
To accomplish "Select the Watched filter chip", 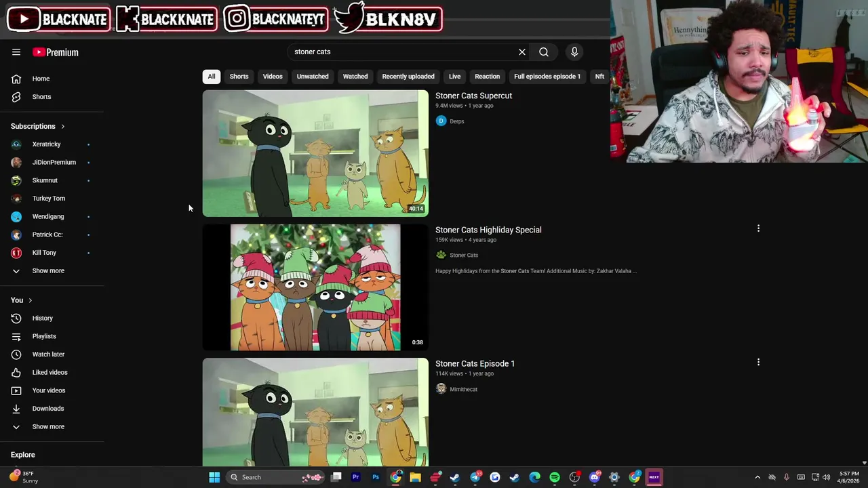I will [x=355, y=77].
